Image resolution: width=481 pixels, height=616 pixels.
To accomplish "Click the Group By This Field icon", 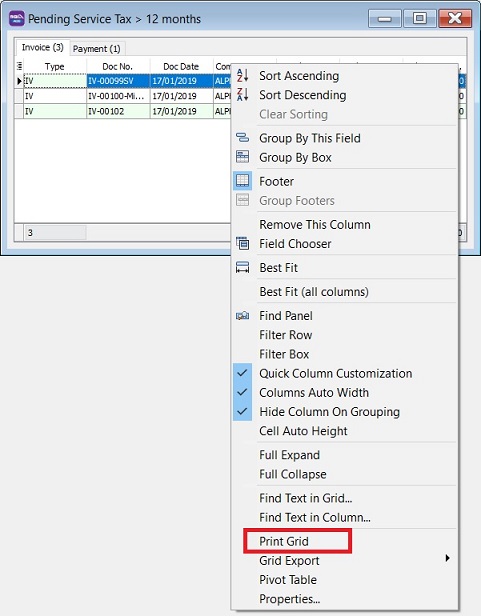I will [x=242, y=138].
